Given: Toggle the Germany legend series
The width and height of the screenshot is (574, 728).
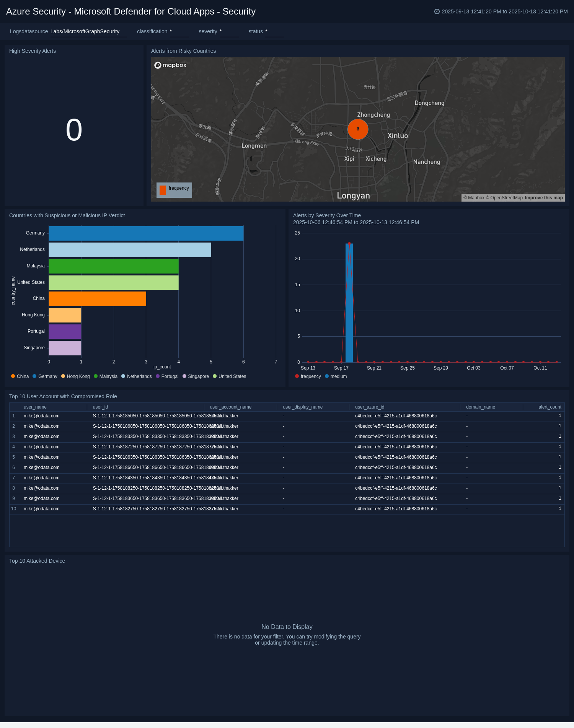Looking at the screenshot, I should [45, 376].
